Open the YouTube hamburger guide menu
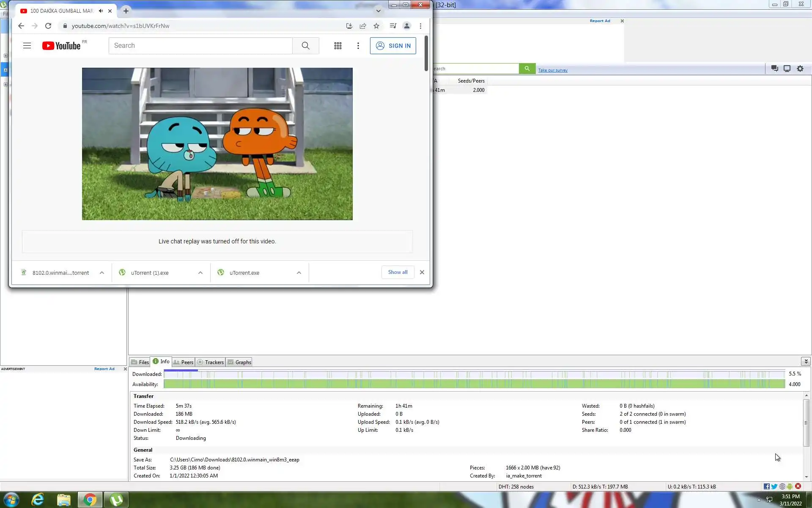 coord(27,46)
